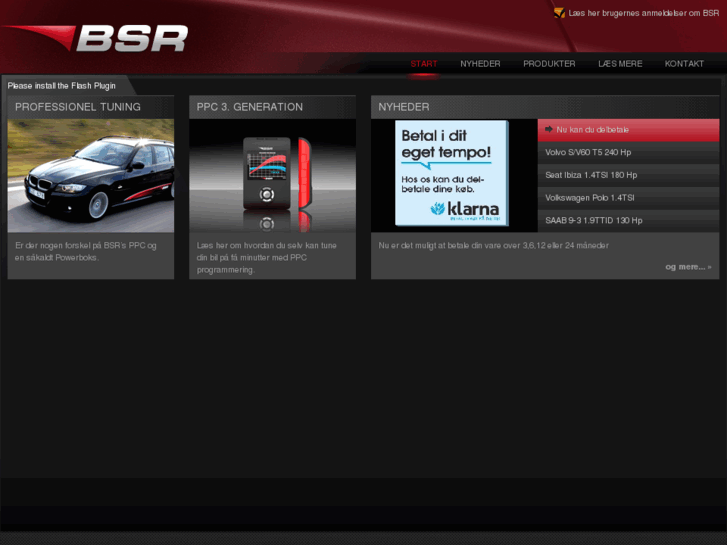Open the PRODUKTER menu item
The image size is (727, 545).
coord(549,64)
